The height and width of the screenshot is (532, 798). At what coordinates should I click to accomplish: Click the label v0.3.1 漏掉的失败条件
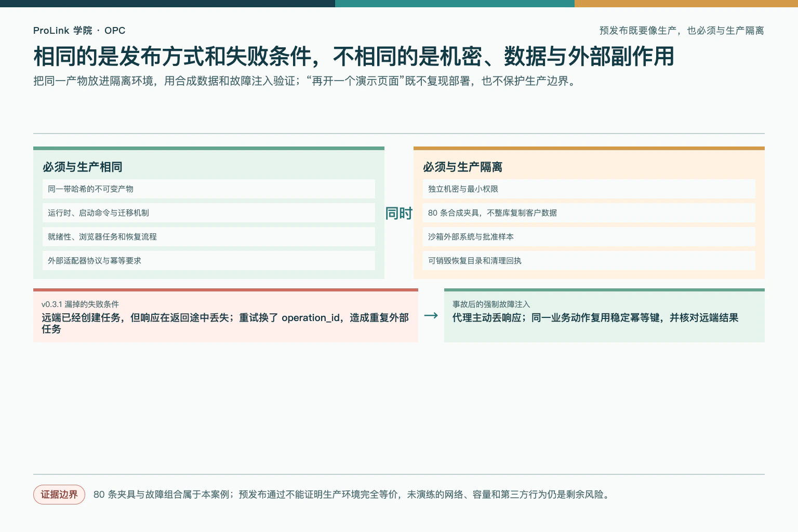pos(80,304)
